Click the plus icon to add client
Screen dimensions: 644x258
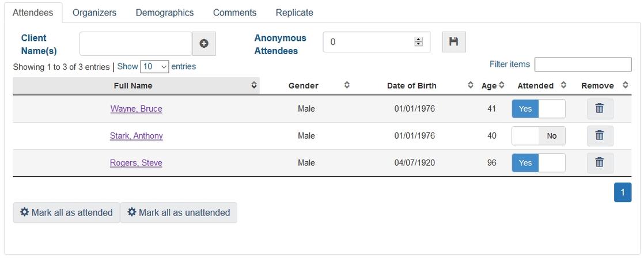[204, 44]
